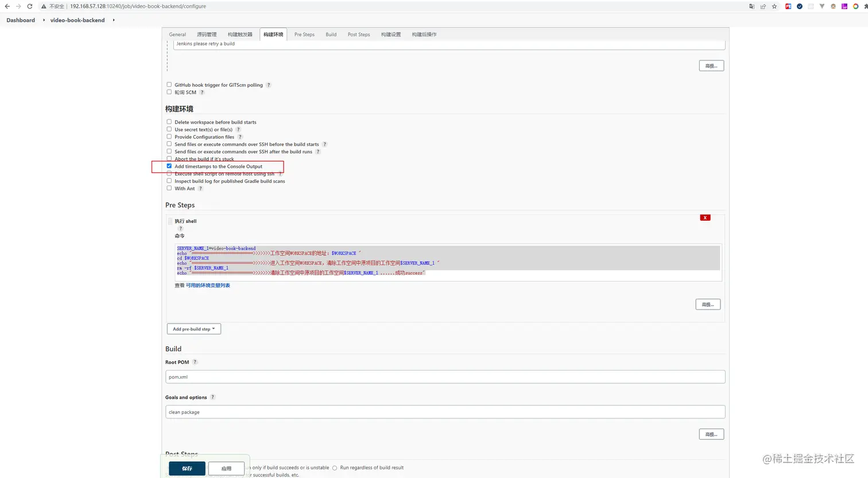Jump to the Post Steps tab
The width and height of the screenshot is (868, 478).
(x=359, y=34)
